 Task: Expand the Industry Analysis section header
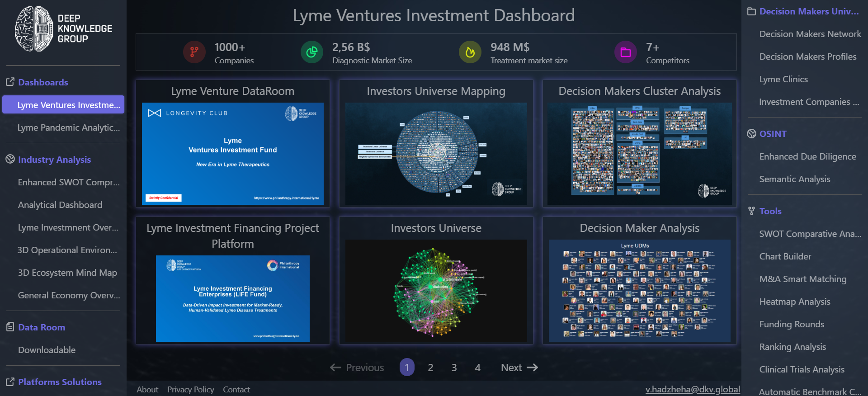[54, 160]
